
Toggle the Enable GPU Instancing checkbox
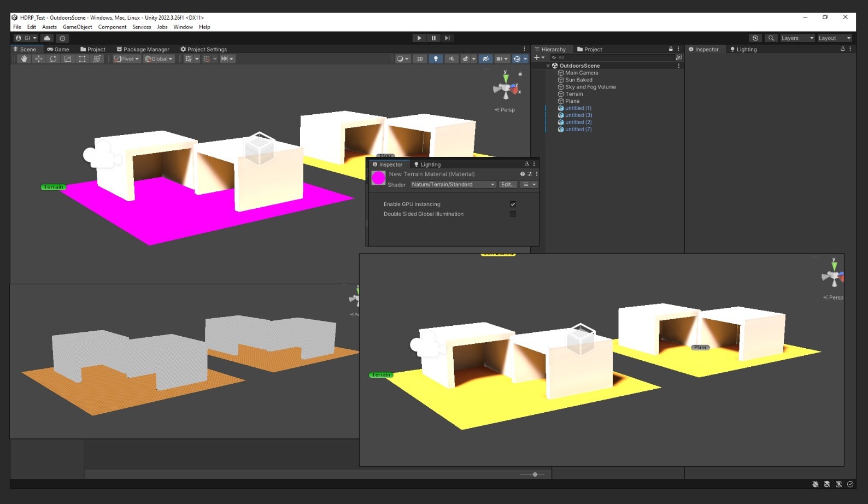coord(513,204)
